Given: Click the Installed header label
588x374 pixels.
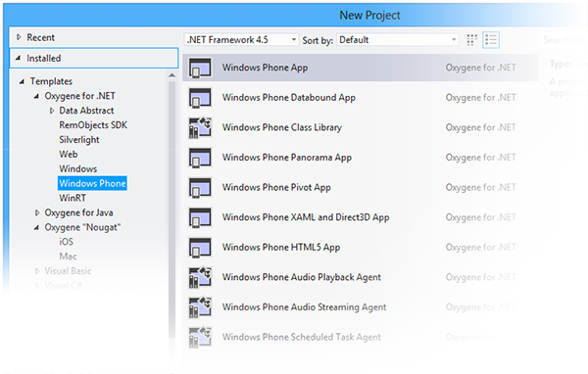Looking at the screenshot, I should pos(43,58).
